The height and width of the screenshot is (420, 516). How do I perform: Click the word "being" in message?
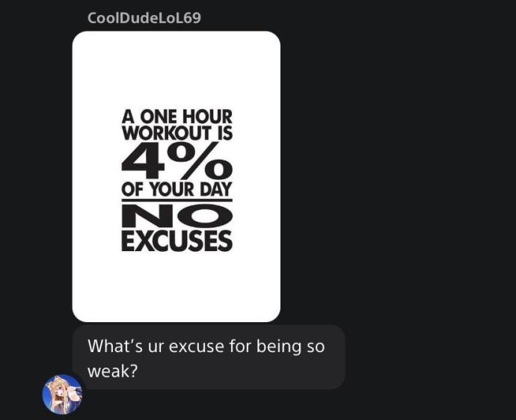(x=279, y=348)
